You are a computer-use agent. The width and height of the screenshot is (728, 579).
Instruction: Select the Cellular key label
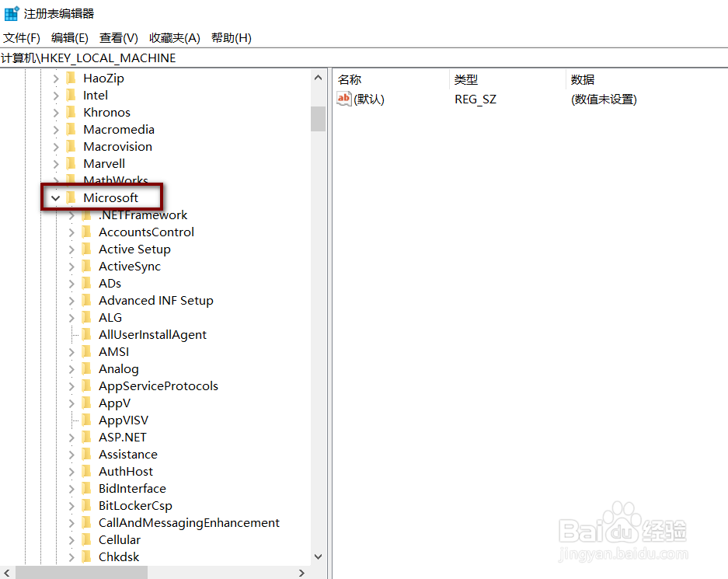pyautogui.click(x=120, y=540)
